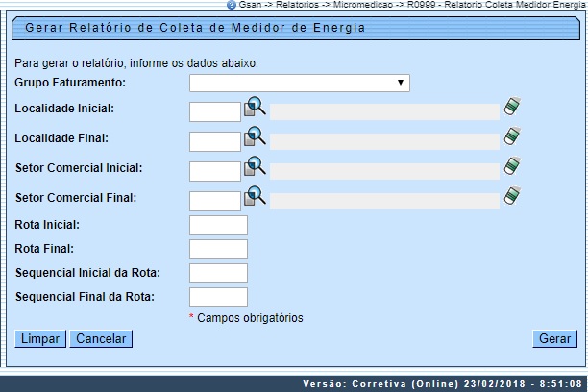This screenshot has height=392, width=588.
Task: Clear Localidade Inicial with the eraser icon
Action: click(x=512, y=108)
